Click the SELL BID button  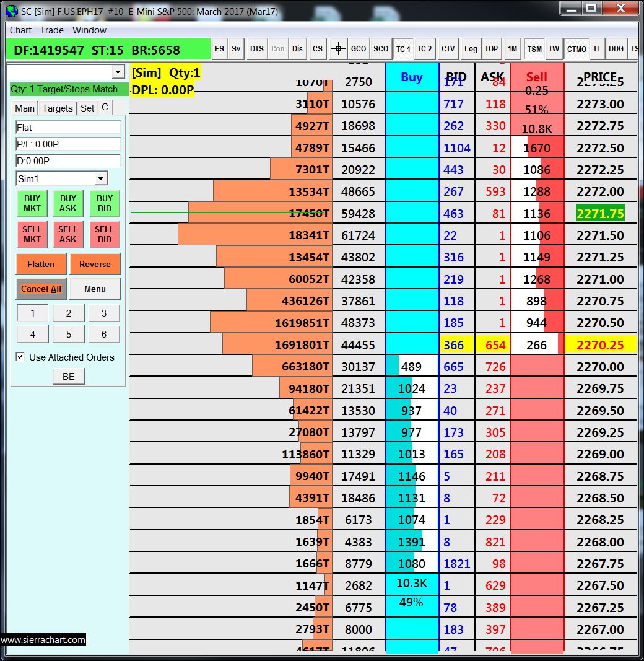point(105,234)
